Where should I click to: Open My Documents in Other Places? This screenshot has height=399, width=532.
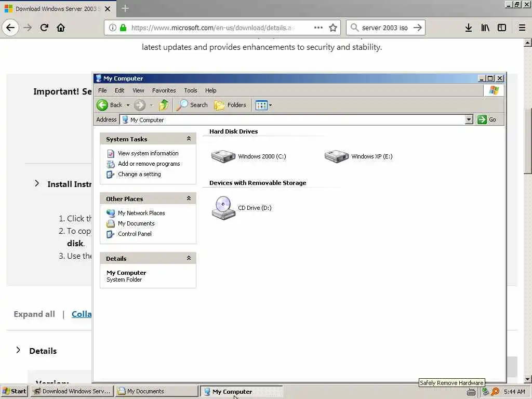[x=136, y=223]
